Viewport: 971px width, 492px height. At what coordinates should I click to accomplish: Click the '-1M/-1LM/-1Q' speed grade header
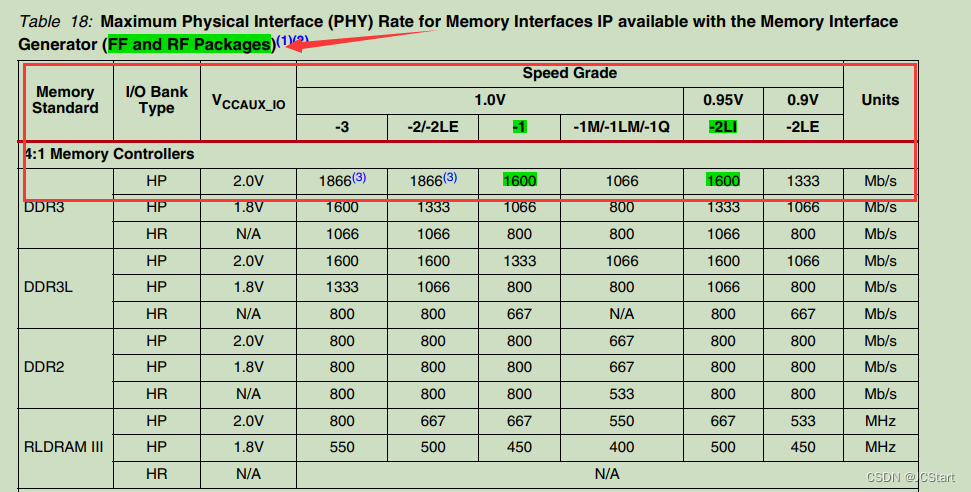point(622,127)
